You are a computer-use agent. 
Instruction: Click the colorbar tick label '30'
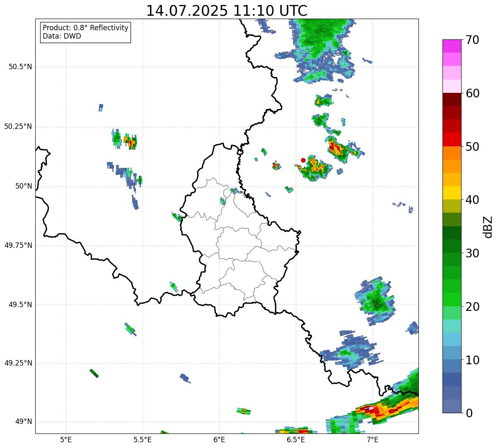click(x=472, y=253)
